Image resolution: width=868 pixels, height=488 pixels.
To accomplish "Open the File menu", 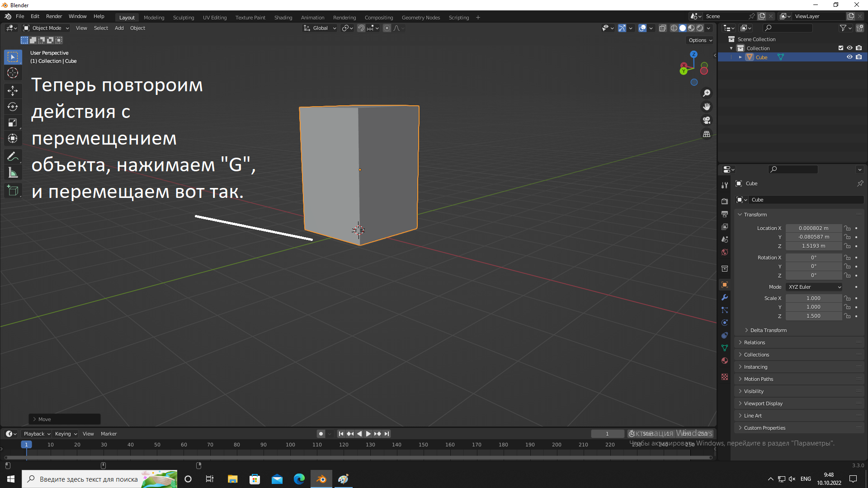I will pyautogui.click(x=20, y=16).
